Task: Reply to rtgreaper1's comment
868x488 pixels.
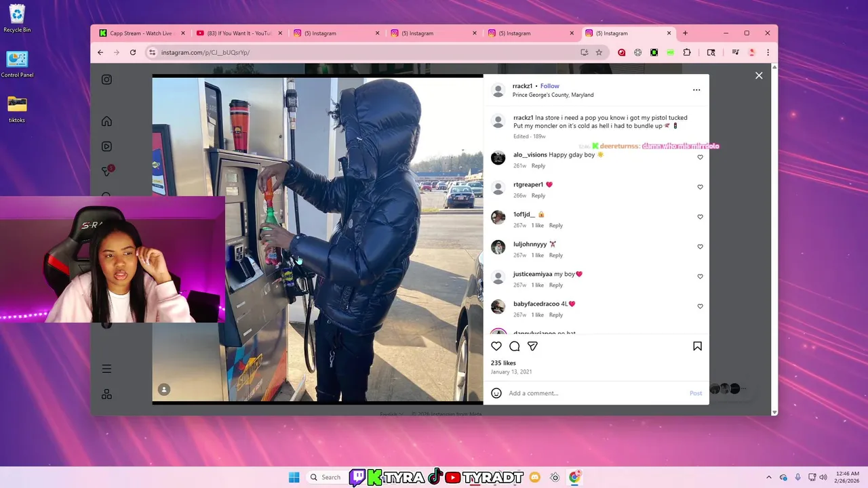Action: [538, 196]
